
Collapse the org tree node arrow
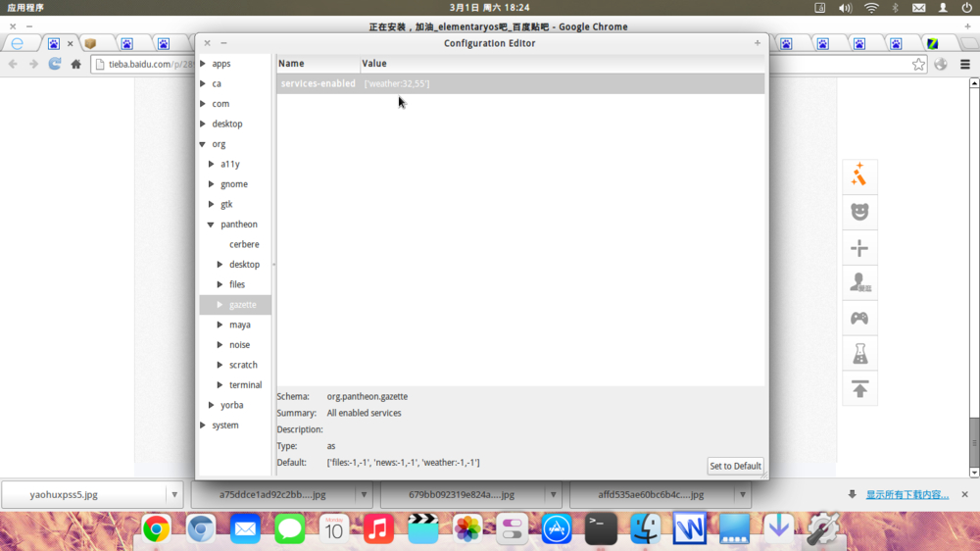point(203,144)
